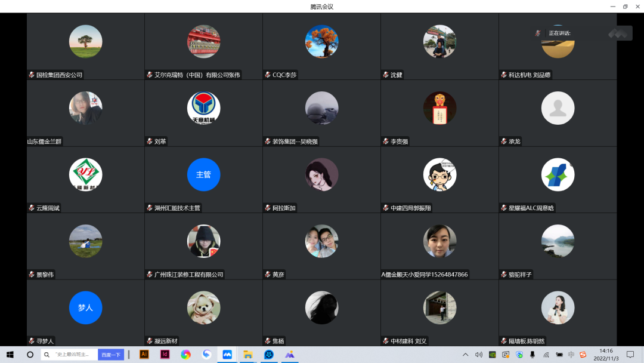This screenshot has width=644, height=363.
Task: Open the film reel app in taskbar
Action: pyautogui.click(x=268, y=355)
